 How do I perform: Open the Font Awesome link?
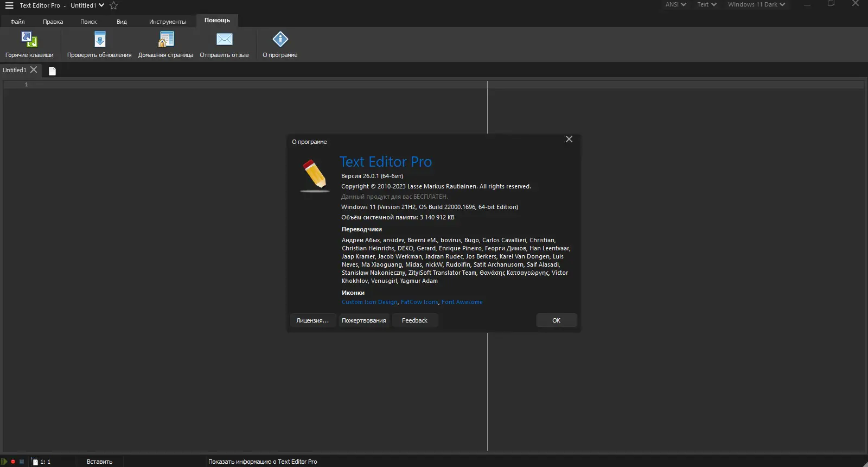[462, 302]
